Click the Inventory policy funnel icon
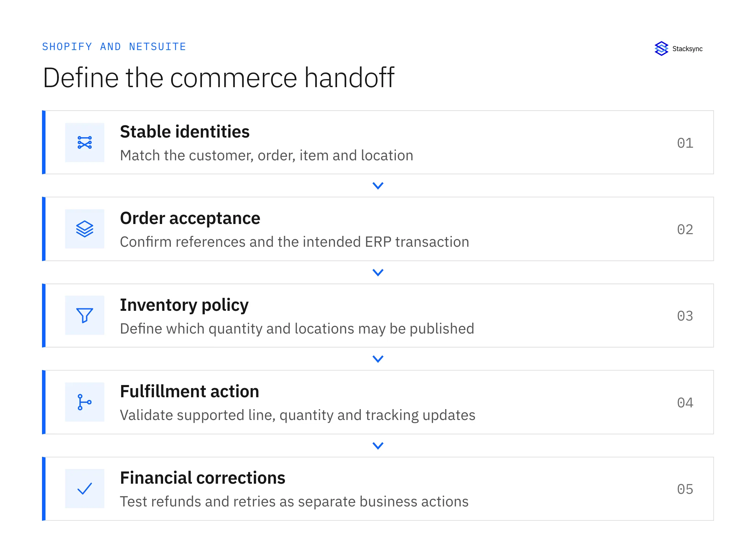 pos(85,315)
